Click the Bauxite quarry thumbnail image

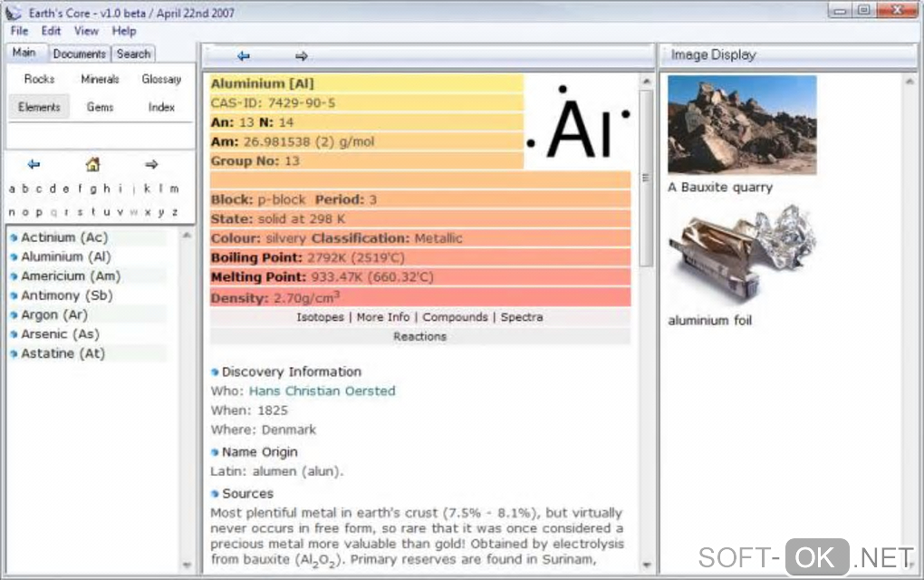pyautogui.click(x=742, y=125)
